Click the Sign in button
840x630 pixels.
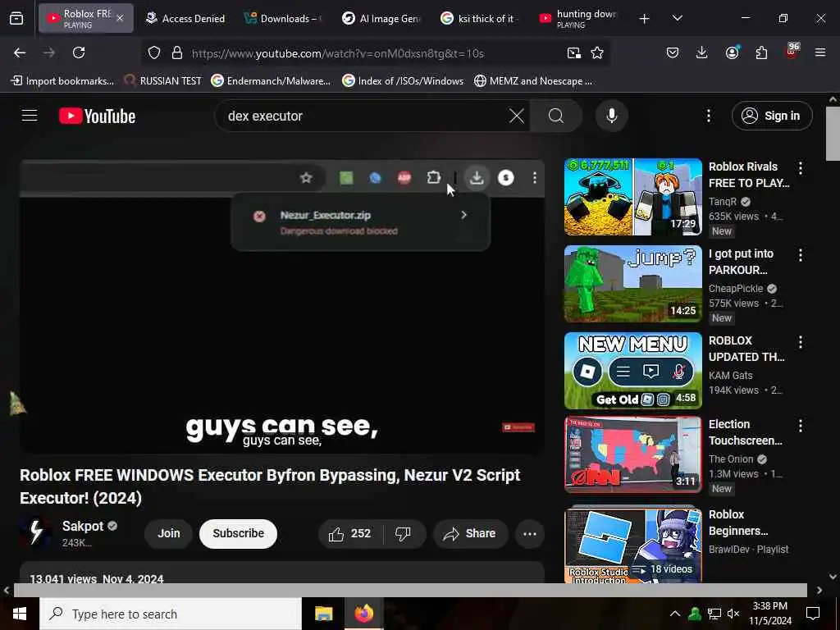pos(772,116)
